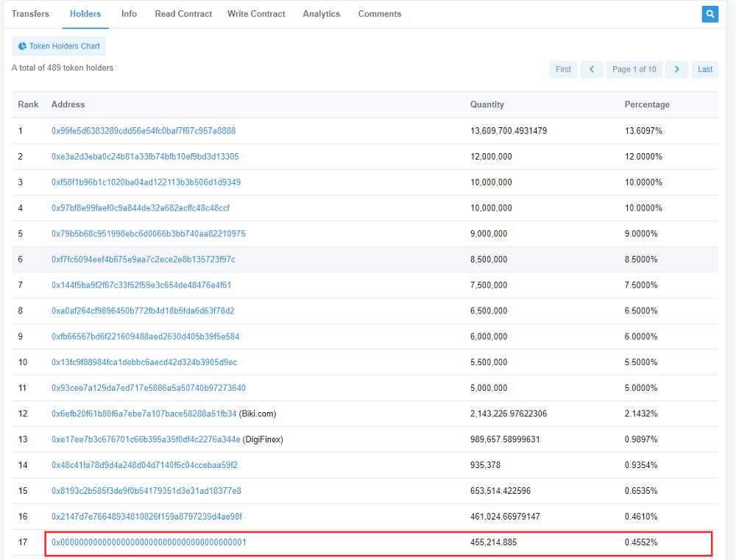Viewport: 736px width, 560px height.
Task: Click the Page 1 of 10 indicator
Action: pos(634,69)
